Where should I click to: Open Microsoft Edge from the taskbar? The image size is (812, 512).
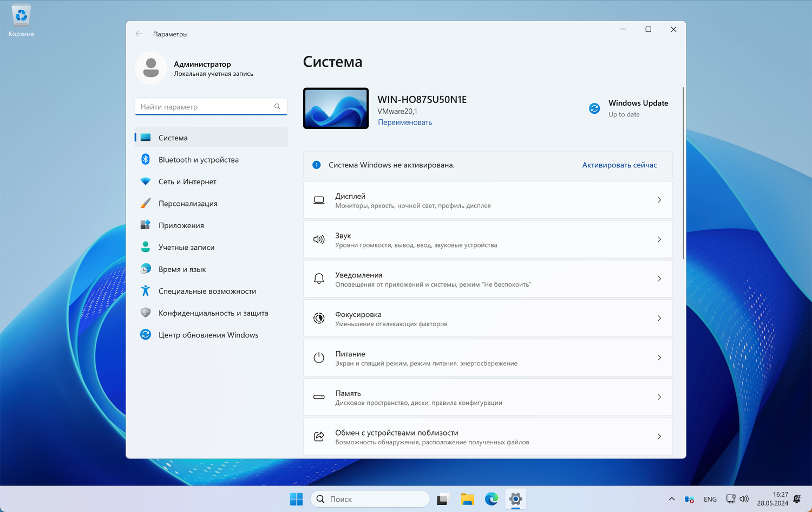(491, 499)
